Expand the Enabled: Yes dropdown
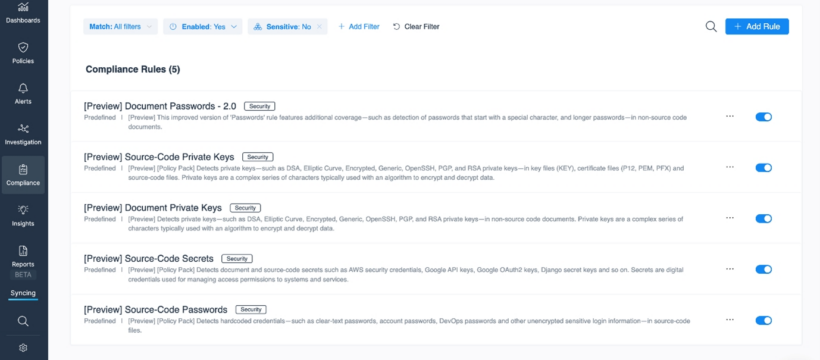820x360 pixels. click(x=203, y=27)
